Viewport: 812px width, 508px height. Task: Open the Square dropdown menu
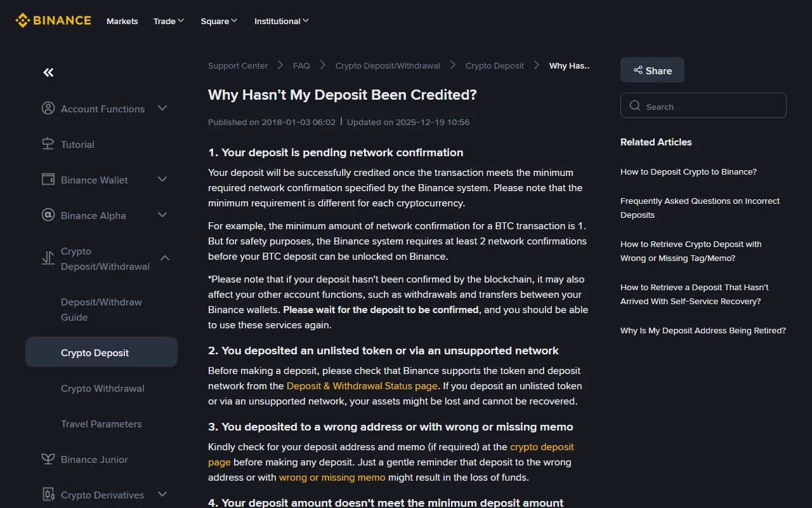pyautogui.click(x=219, y=21)
